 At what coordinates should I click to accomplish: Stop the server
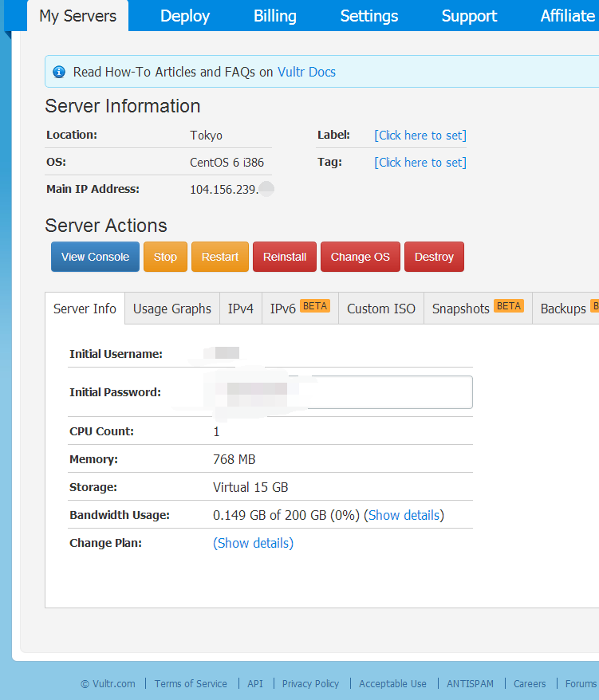pyautogui.click(x=165, y=257)
